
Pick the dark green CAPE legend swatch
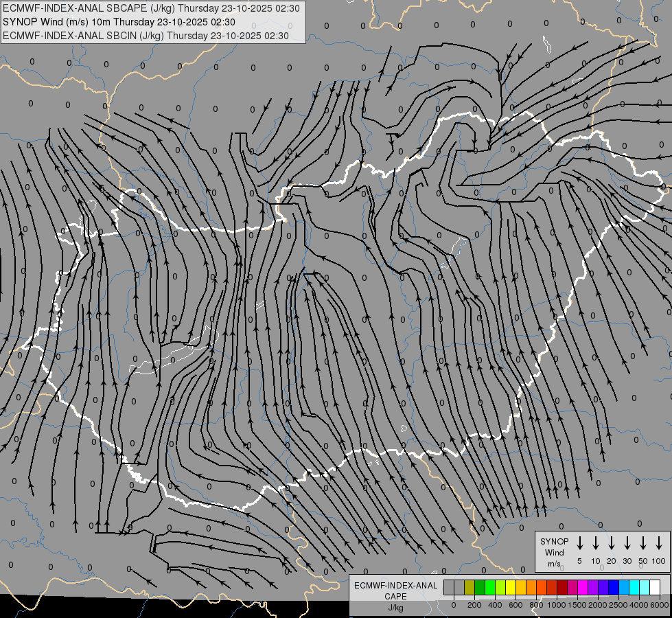click(x=480, y=587)
